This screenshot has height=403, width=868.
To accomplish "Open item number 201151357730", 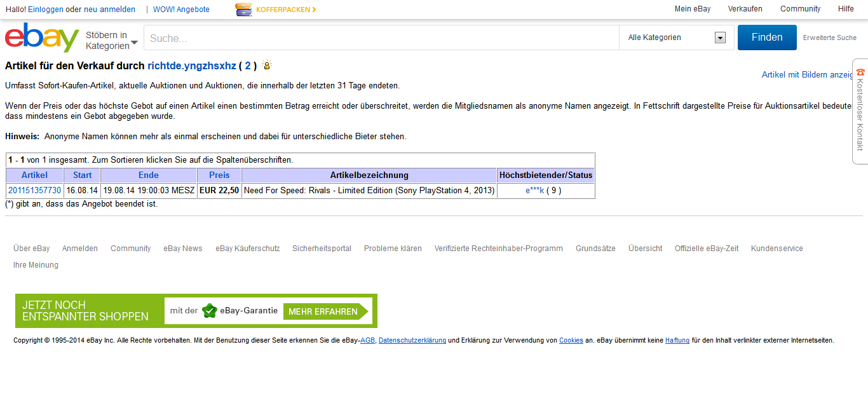I will pos(35,190).
